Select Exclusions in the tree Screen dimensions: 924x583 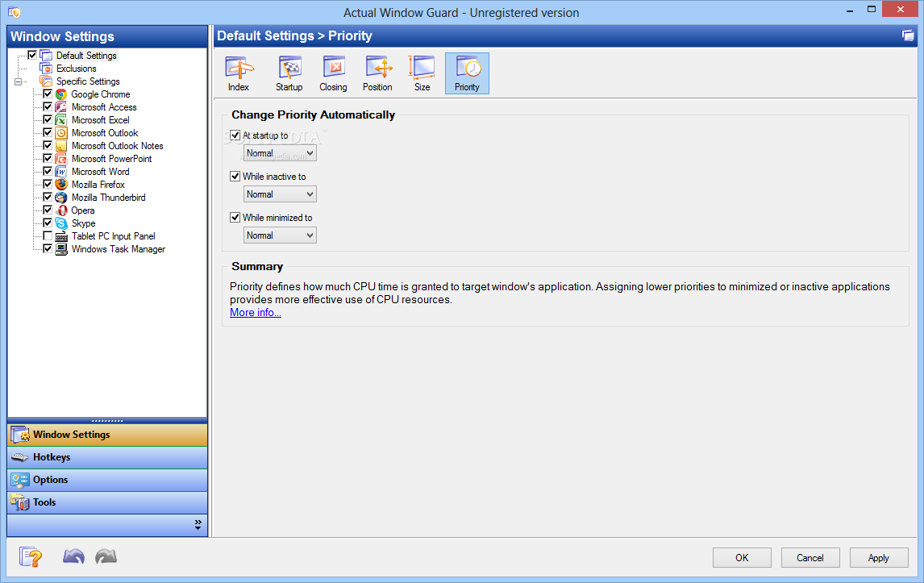coord(77,69)
